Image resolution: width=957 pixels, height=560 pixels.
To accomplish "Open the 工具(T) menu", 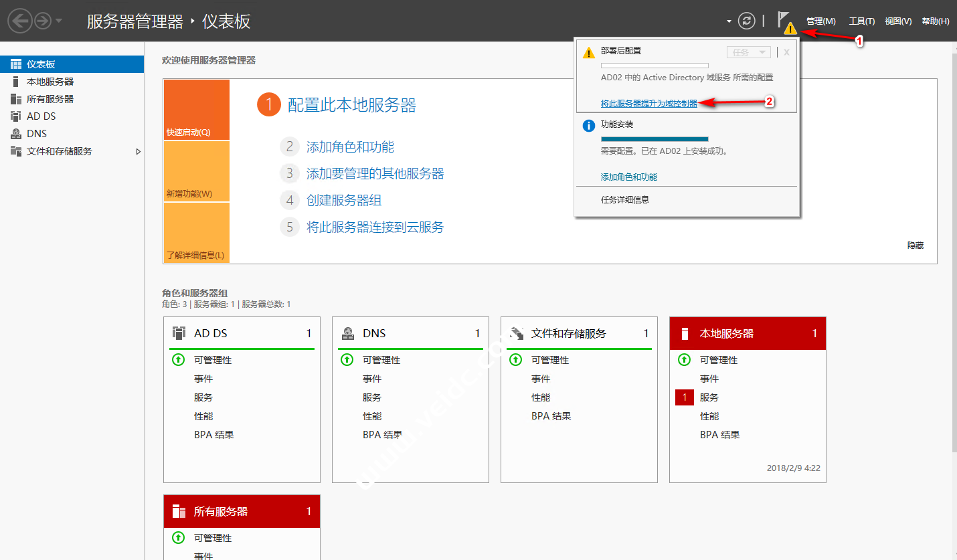I will coord(861,21).
